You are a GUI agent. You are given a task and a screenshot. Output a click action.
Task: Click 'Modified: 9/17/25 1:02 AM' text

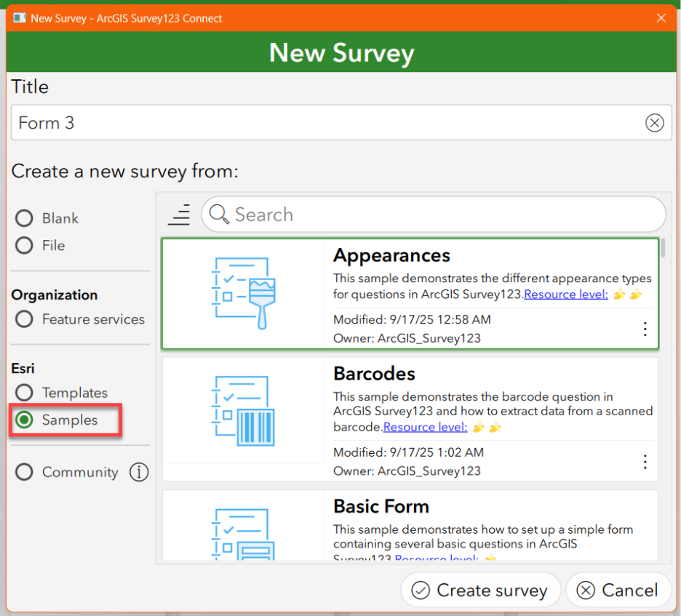(408, 453)
